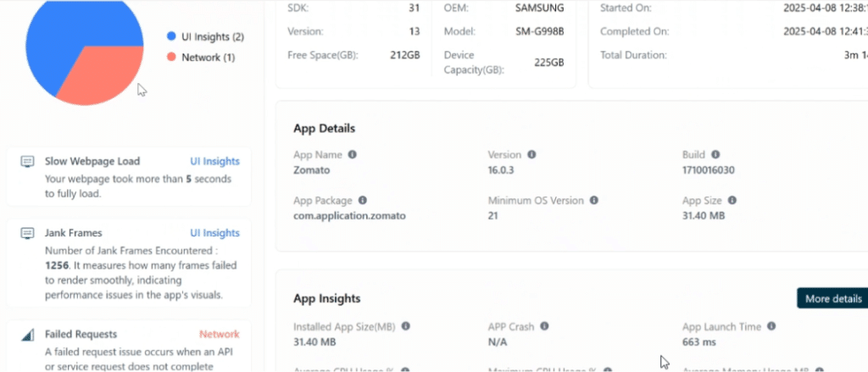Click the SDK value 31
Image resolution: width=868 pixels, height=372 pixels.
(414, 8)
